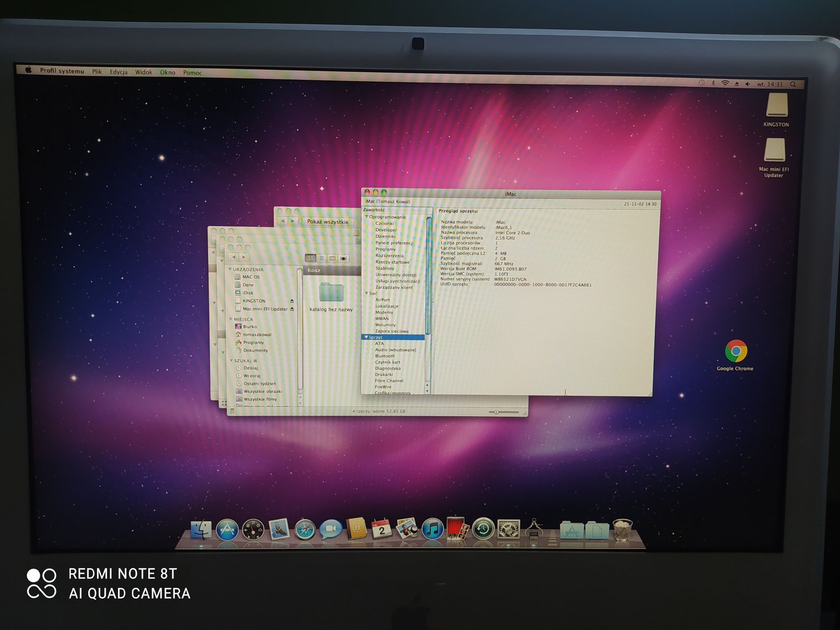Open the Pomoc menu
Viewport: 840px width, 630px height.
(192, 73)
